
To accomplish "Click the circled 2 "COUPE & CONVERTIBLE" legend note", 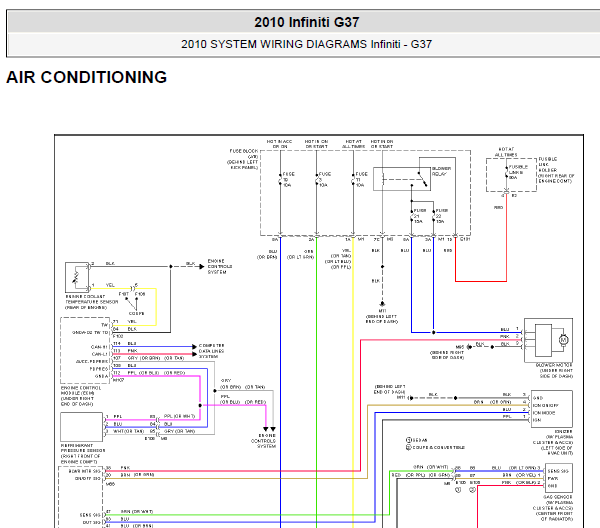I will [435, 447].
